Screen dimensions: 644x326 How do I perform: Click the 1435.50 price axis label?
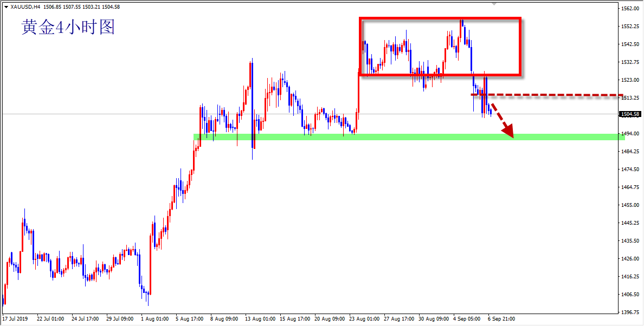629,240
